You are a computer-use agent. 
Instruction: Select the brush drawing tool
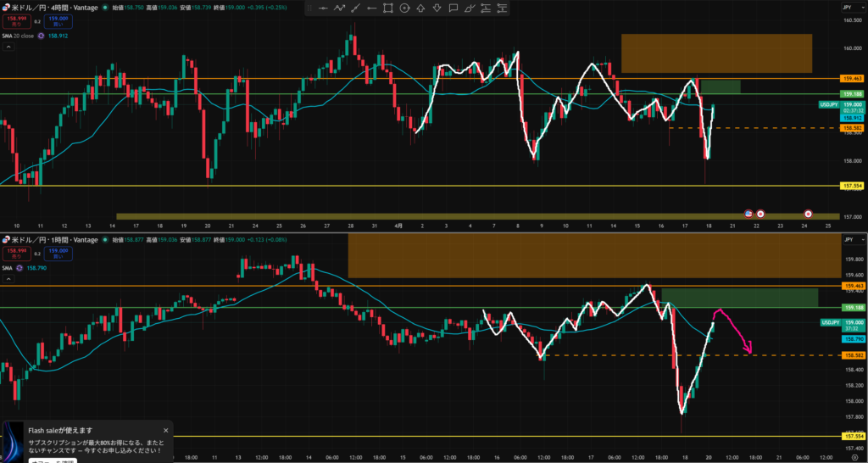coord(469,8)
